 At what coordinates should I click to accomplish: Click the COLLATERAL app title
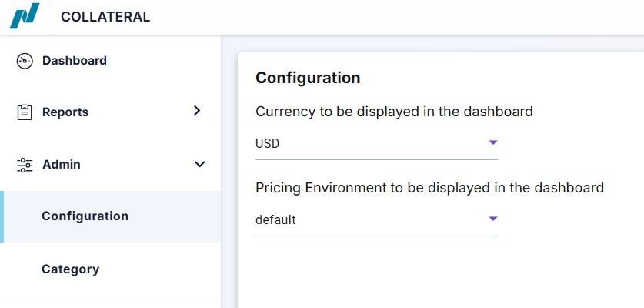(x=105, y=17)
